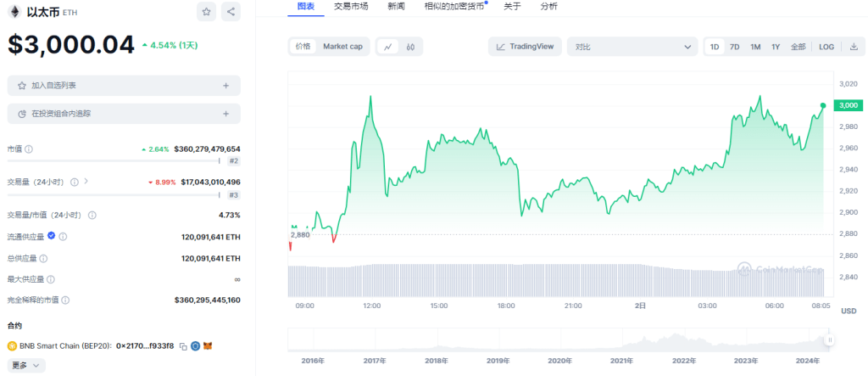
Task: Select the 7D time range
Action: point(734,47)
